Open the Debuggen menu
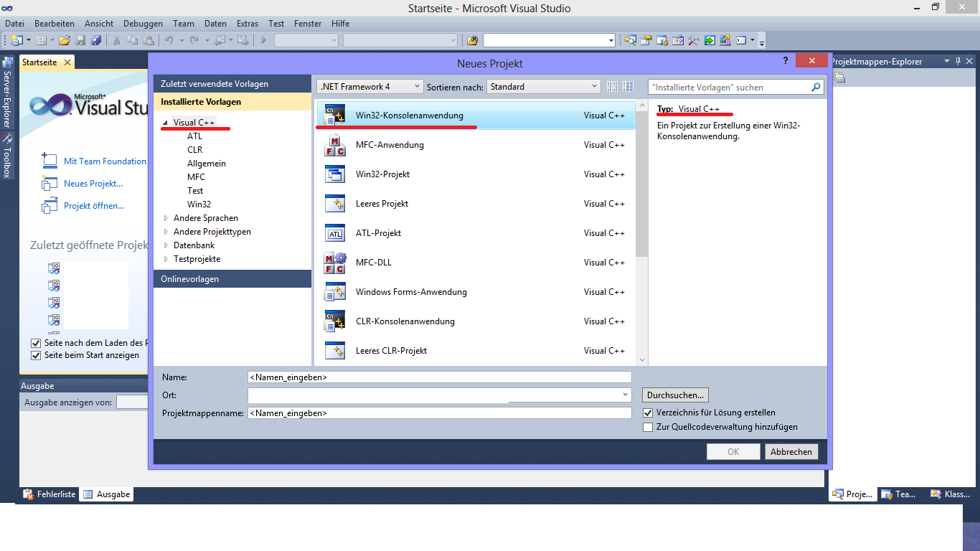Screen dimensions: 980x551 point(142,24)
